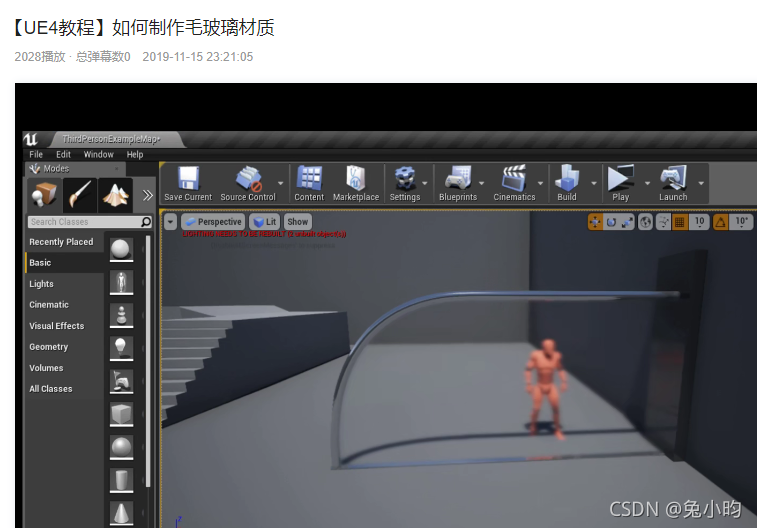
Task: Click the Save Current toolbar icon
Action: [x=188, y=183]
